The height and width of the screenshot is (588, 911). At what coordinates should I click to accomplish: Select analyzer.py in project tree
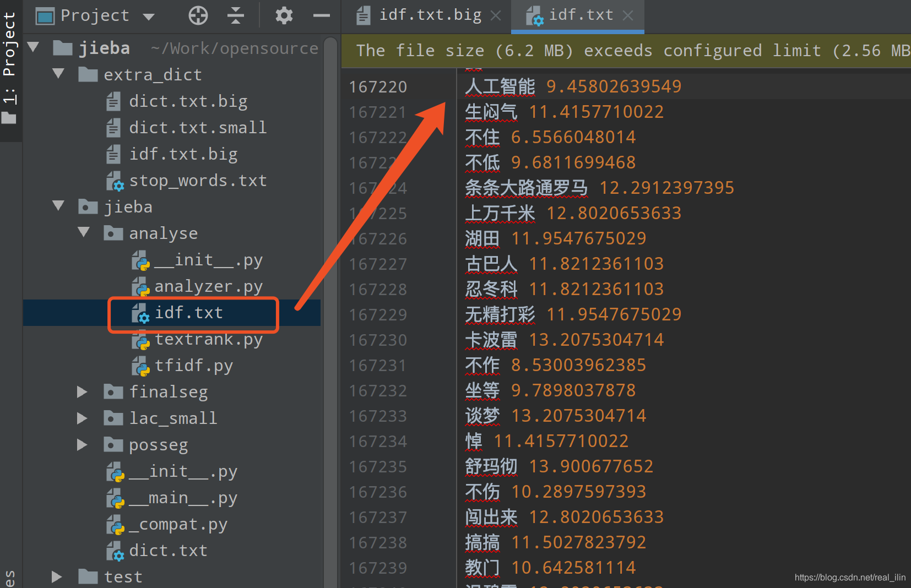coord(208,286)
